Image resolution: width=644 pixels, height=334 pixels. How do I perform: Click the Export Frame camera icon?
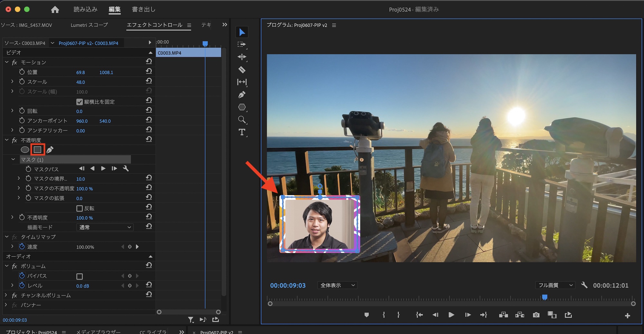[x=536, y=315]
